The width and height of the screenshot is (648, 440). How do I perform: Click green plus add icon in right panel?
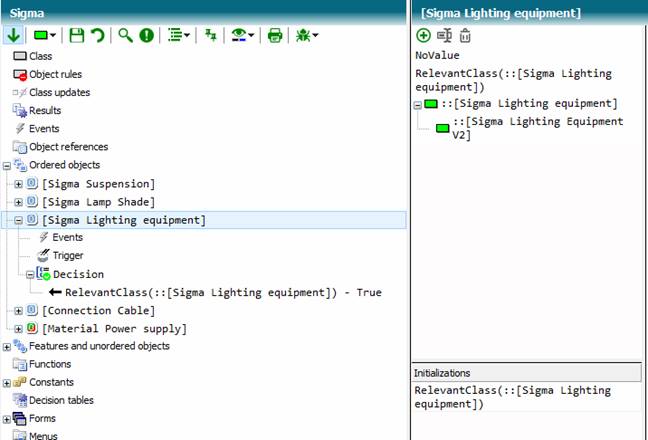(423, 36)
